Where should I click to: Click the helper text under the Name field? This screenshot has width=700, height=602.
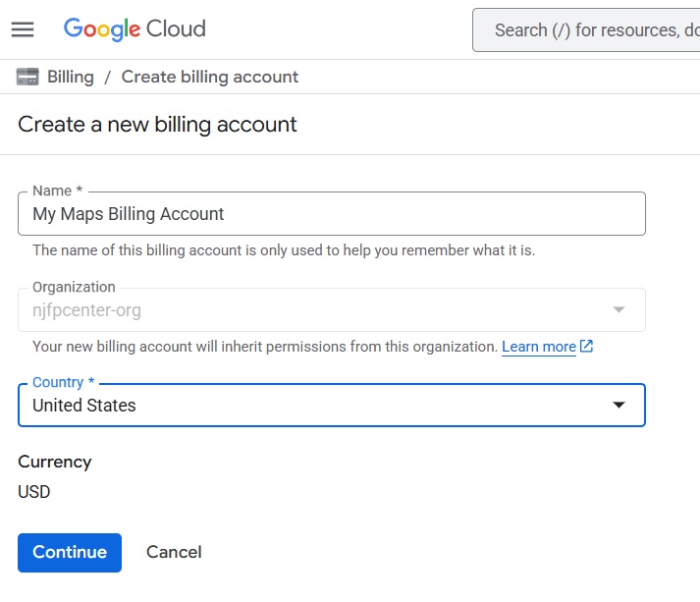click(283, 250)
